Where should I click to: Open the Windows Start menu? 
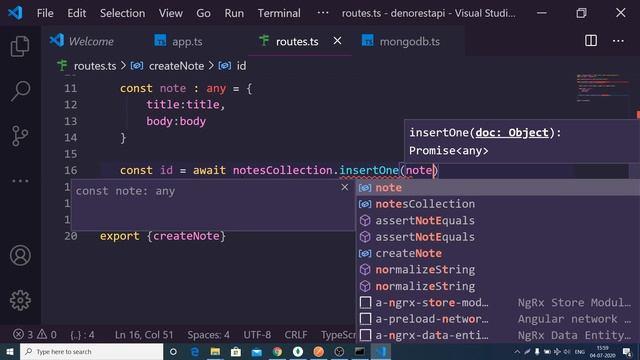tap(10, 351)
